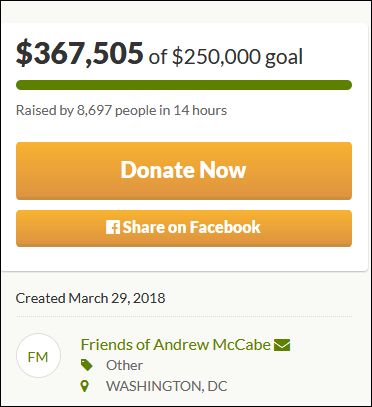Open the FM organizer avatar
Viewport: 372px width, 407px height.
coord(38,356)
